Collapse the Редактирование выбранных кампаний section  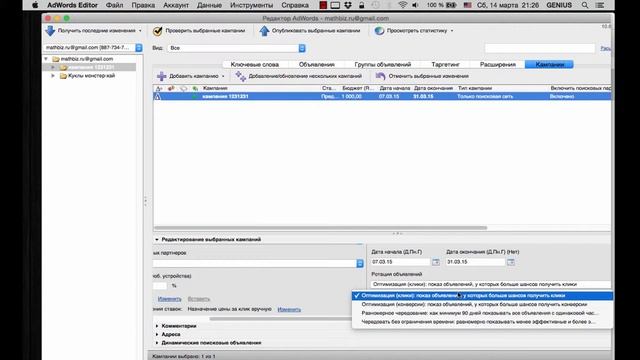click(x=157, y=240)
